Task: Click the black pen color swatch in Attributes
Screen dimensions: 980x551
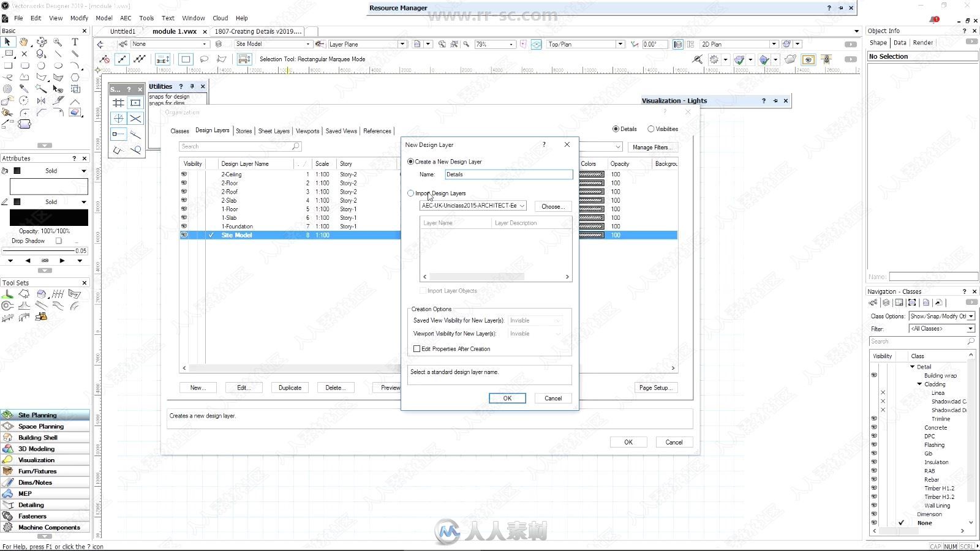Action: (x=49, y=218)
